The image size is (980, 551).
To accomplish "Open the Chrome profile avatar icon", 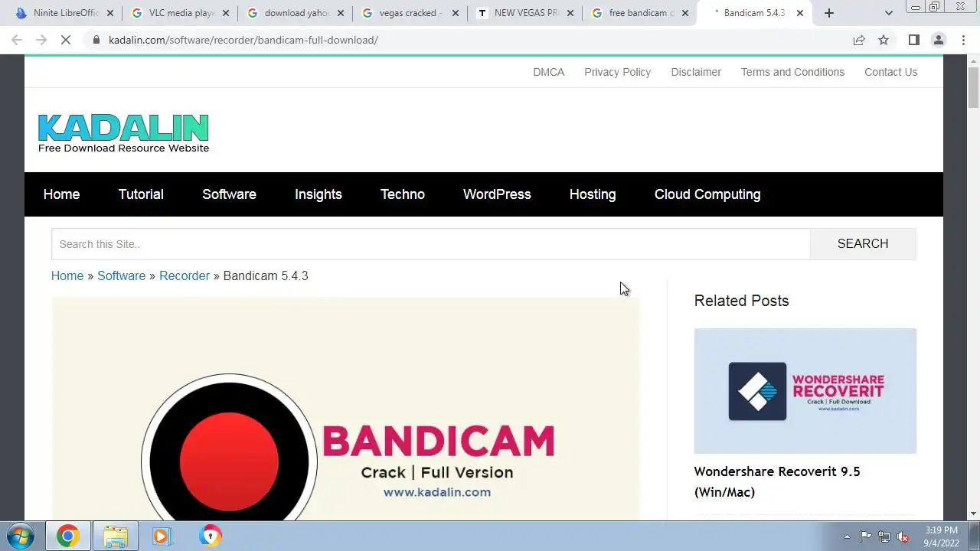I will pos(938,40).
